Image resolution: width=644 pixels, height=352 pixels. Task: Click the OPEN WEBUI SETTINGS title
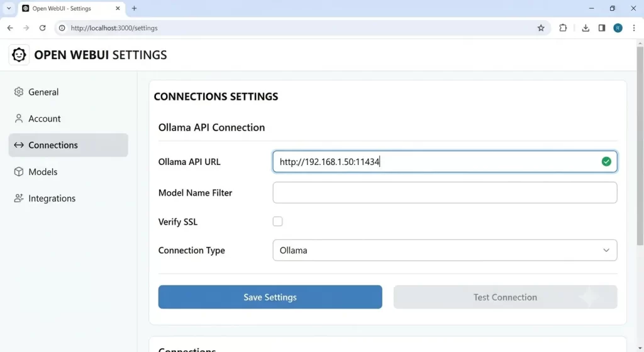tap(101, 55)
